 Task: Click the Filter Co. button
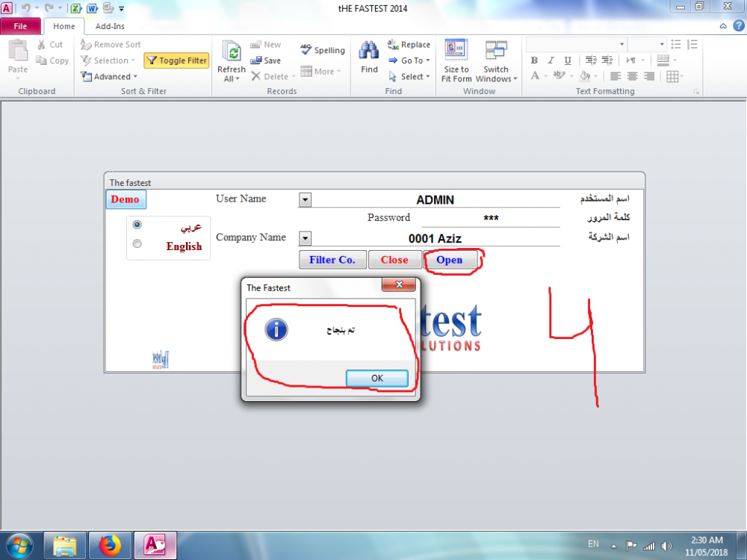pos(332,260)
